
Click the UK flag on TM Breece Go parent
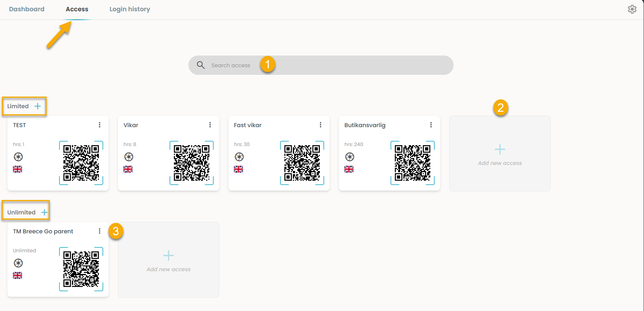pyautogui.click(x=18, y=276)
